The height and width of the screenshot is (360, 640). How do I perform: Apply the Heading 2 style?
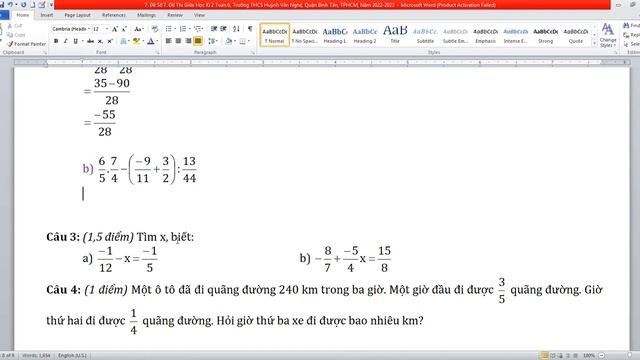(x=364, y=35)
